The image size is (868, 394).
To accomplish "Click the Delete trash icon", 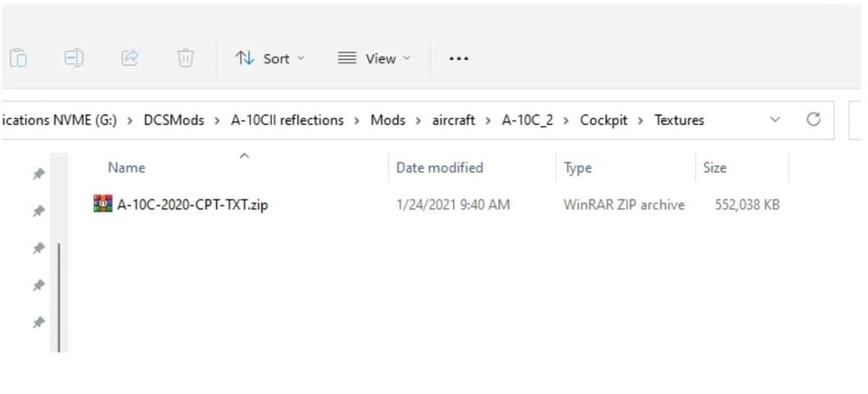I will pos(185,58).
